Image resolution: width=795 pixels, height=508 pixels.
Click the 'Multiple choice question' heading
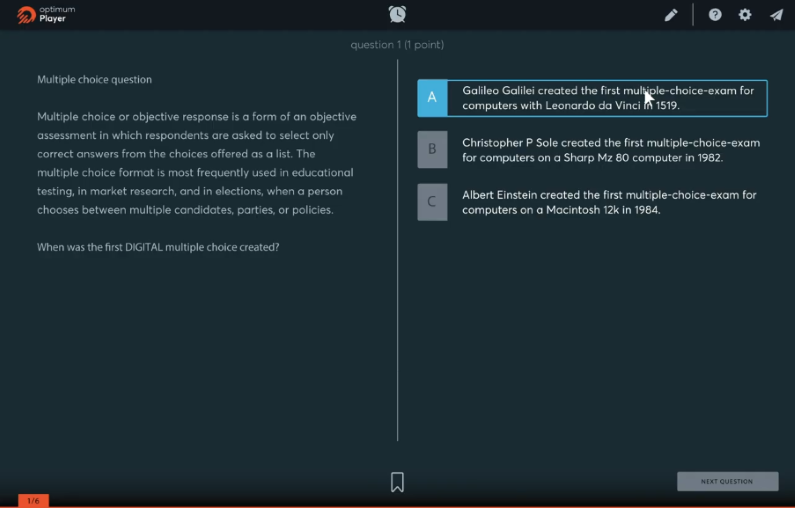(x=95, y=79)
